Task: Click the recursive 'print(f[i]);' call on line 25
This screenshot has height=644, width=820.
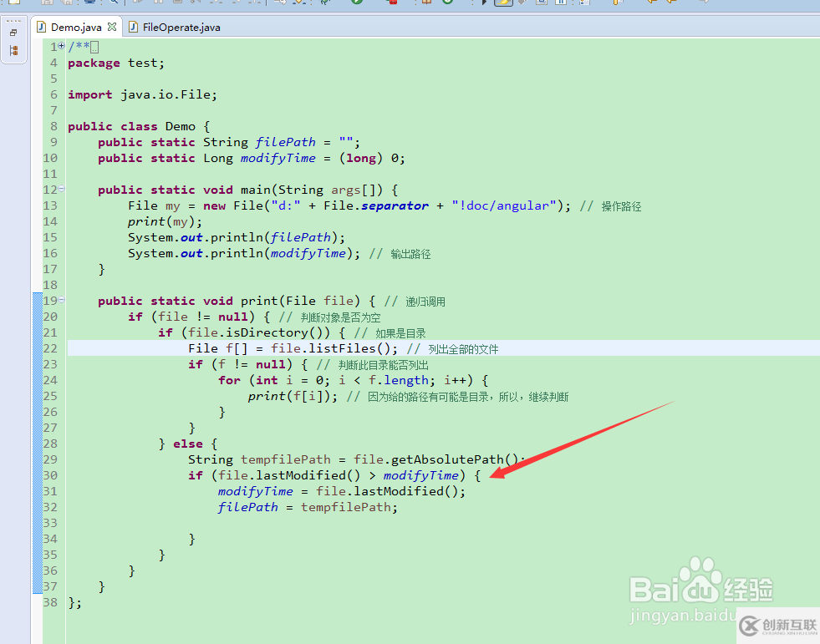Action: (293, 396)
